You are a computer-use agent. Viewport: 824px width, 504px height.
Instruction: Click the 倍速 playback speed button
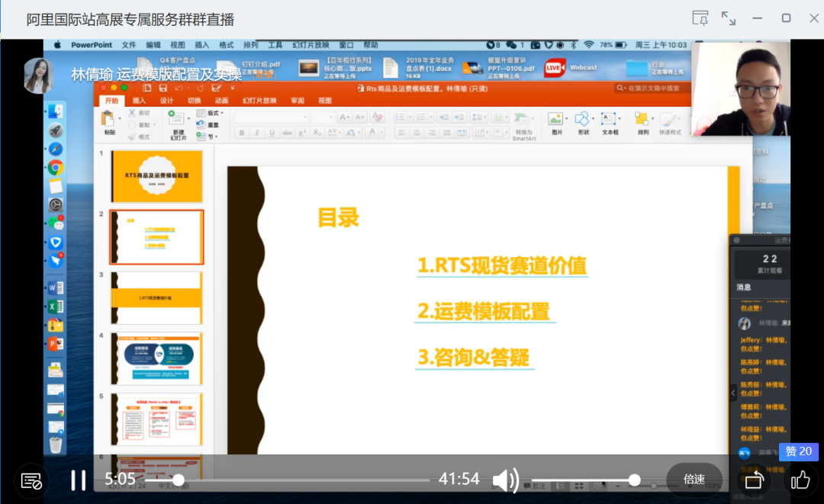pos(694,479)
